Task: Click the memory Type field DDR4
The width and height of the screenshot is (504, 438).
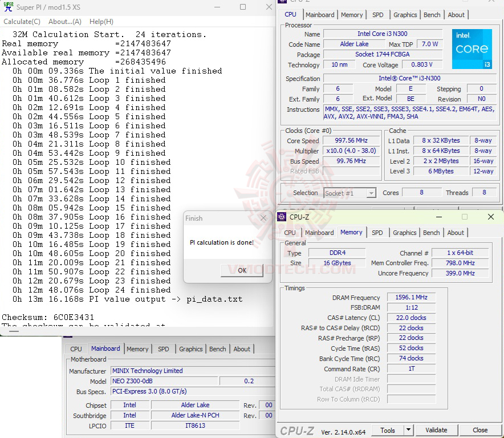Action: 337,253
